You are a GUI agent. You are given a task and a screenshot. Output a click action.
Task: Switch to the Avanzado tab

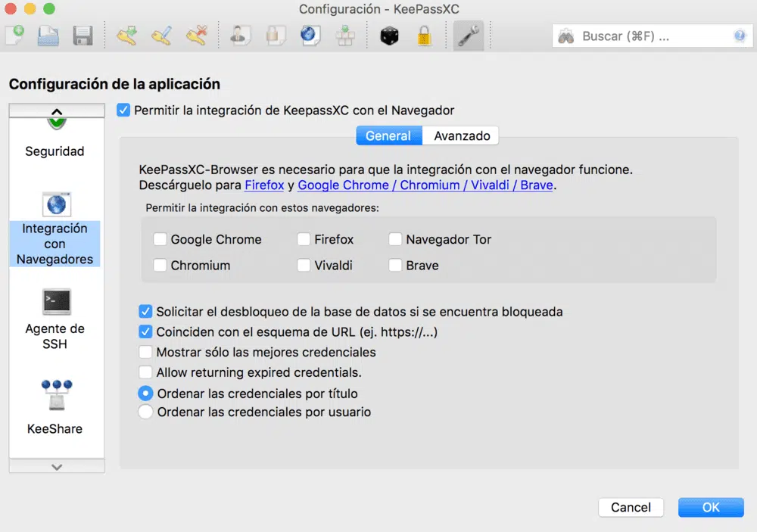462,135
